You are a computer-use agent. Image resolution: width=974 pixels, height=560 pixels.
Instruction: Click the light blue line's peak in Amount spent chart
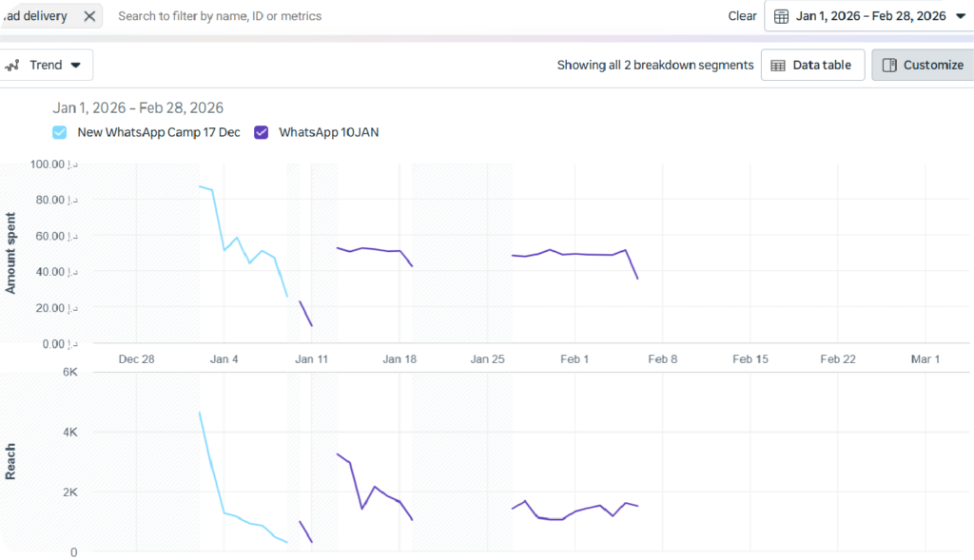[200, 186]
